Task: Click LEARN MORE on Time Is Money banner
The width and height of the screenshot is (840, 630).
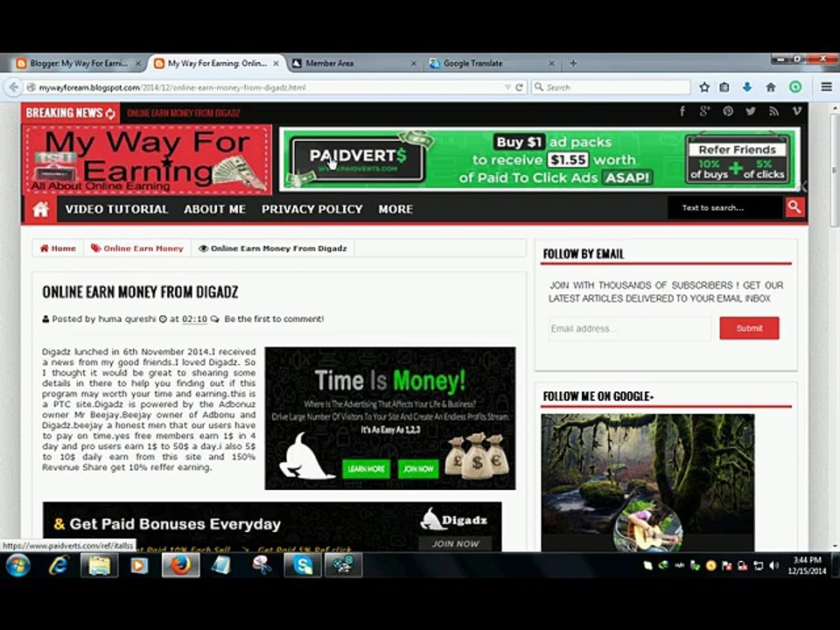Action: 366,469
